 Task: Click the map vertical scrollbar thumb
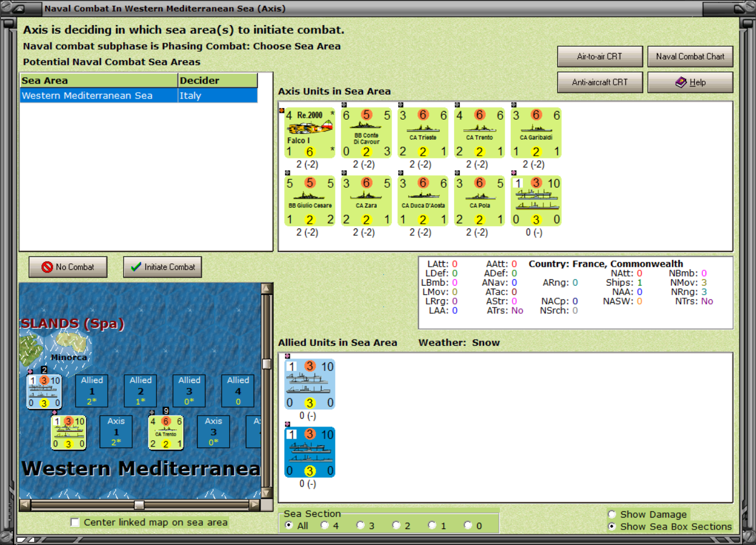(266, 364)
